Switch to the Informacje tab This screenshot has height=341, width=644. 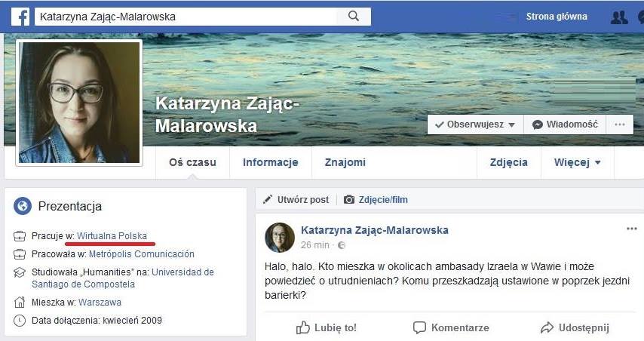click(x=271, y=162)
